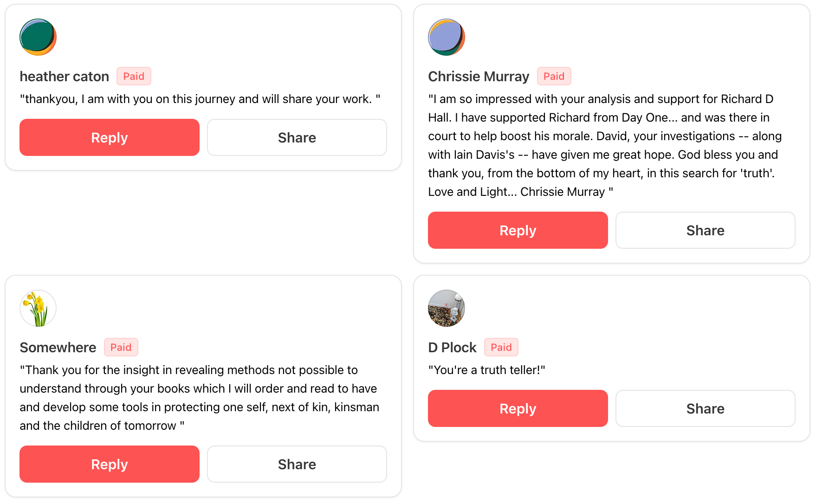This screenshot has width=816, height=504.
Task: Reply to heather caton's comment
Action: pos(110,137)
